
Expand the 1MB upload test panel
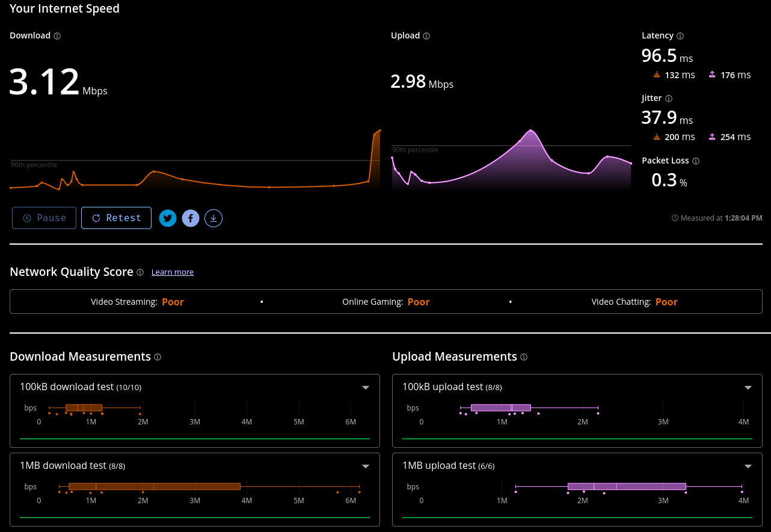tap(748, 466)
